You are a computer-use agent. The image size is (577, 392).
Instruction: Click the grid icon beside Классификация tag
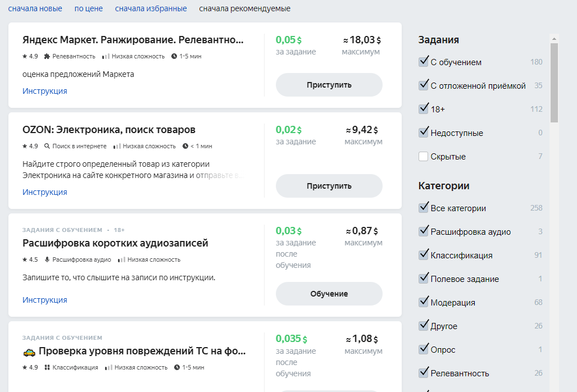point(47,367)
